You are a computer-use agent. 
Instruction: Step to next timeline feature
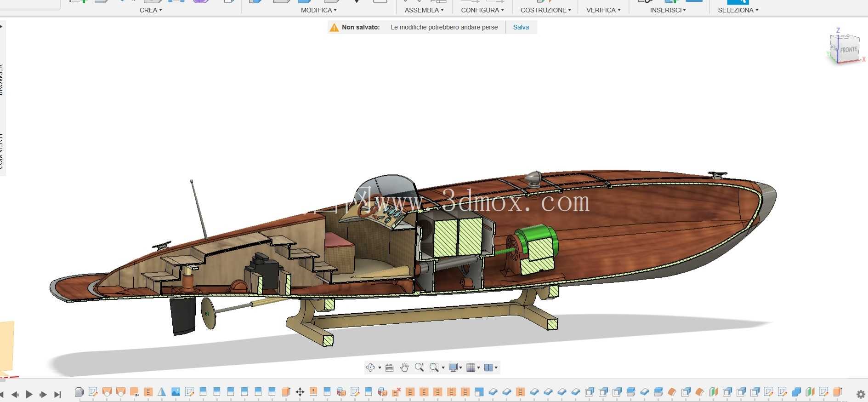tap(43, 394)
